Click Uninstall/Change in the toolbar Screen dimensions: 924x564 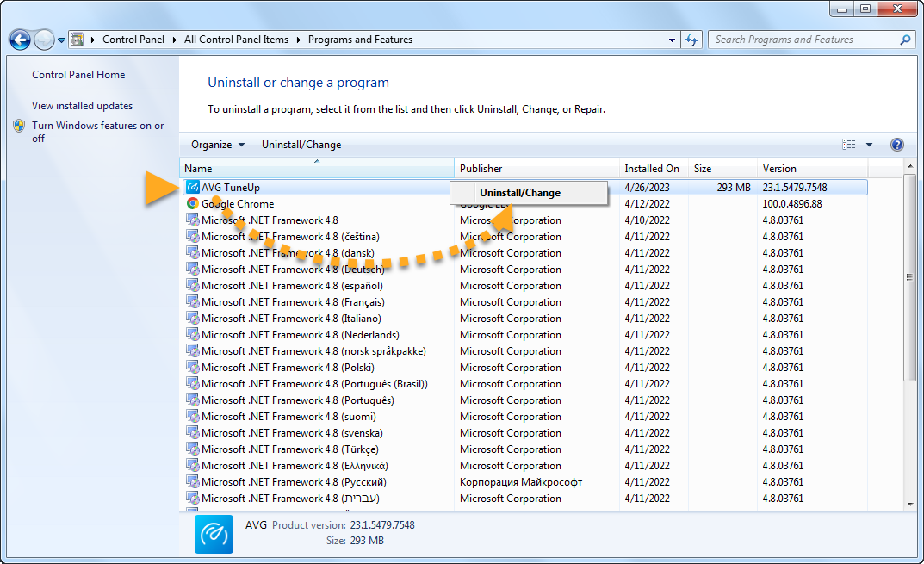coord(301,145)
